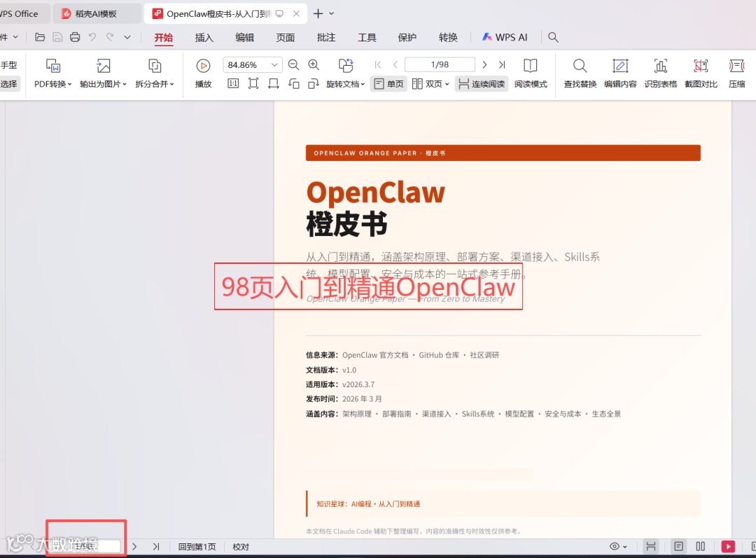This screenshot has width=756, height=558.
Task: Switch to the 工具 ribbon tab
Action: (367, 38)
